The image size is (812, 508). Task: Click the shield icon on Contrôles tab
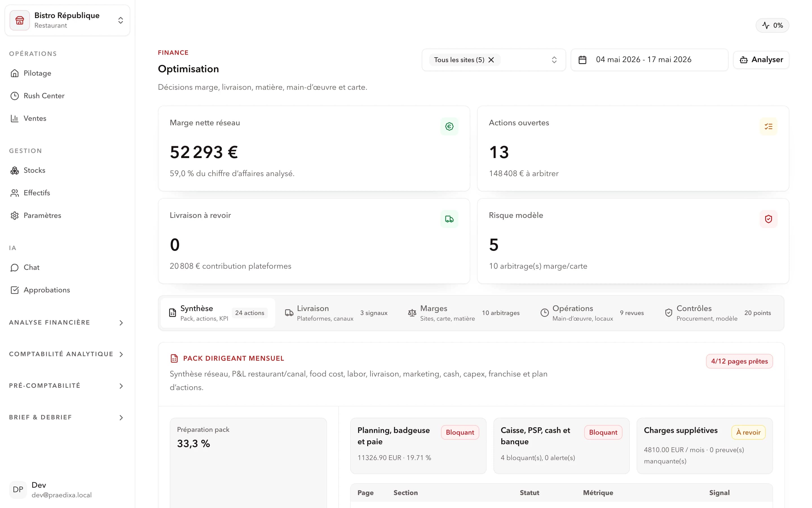tap(668, 313)
